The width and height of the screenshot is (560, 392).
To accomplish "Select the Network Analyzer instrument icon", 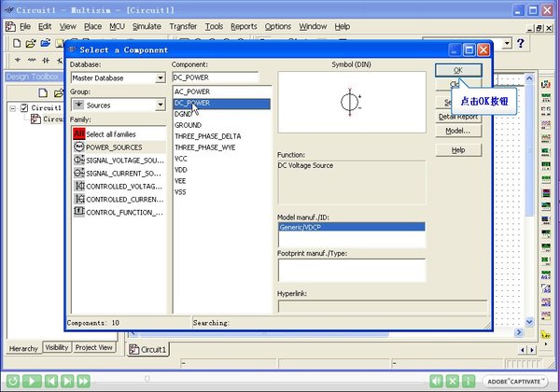I will [546, 260].
